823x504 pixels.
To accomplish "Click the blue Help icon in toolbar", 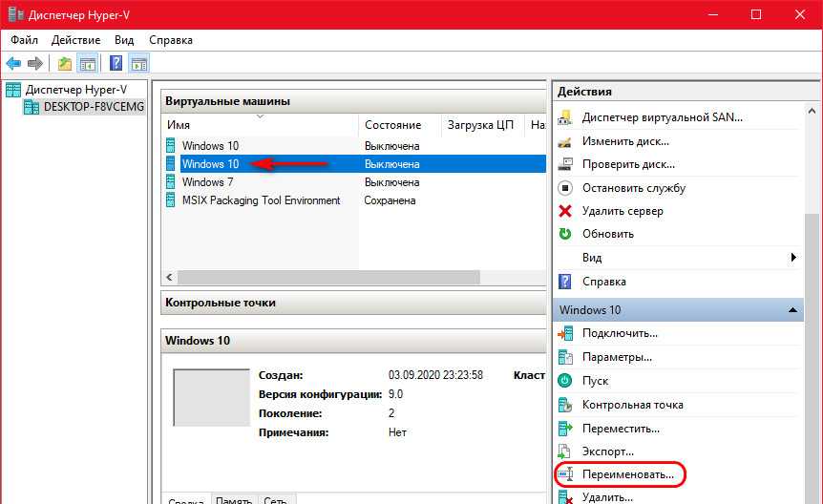I will pyautogui.click(x=116, y=64).
